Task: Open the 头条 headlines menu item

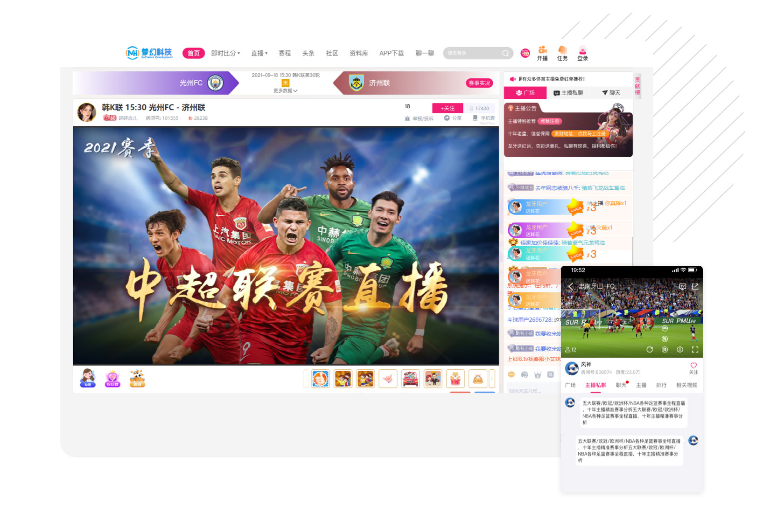Action: tap(308, 53)
